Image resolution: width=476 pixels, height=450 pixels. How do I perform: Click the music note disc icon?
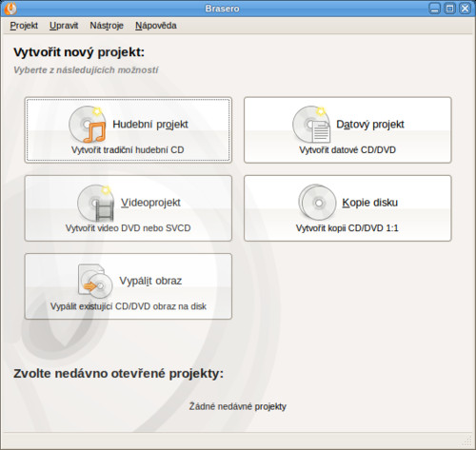88,125
